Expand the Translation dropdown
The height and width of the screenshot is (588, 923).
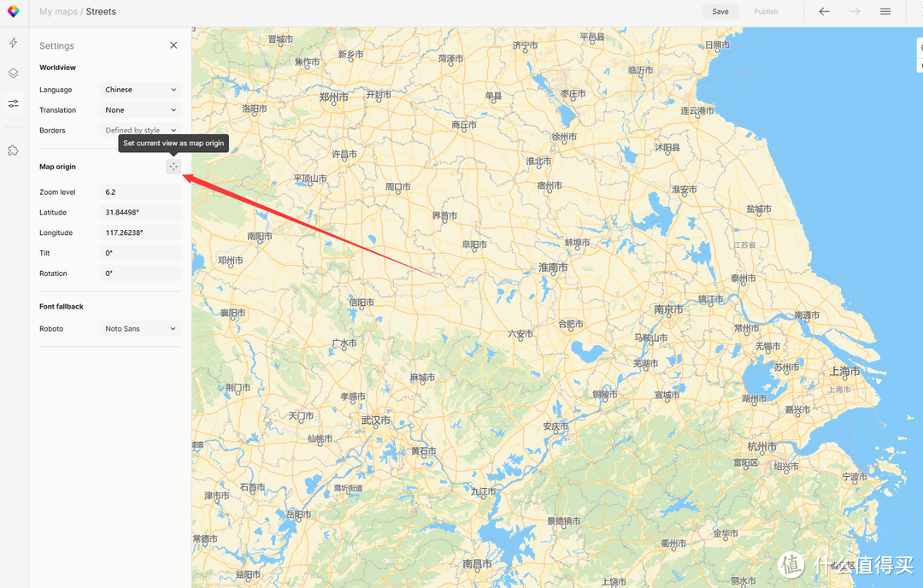[140, 110]
